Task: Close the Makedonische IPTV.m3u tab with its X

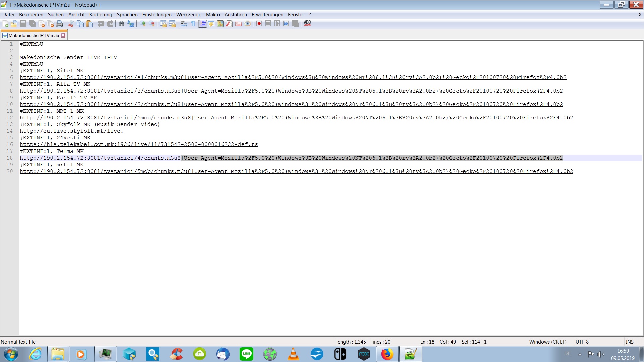Action: [x=63, y=35]
